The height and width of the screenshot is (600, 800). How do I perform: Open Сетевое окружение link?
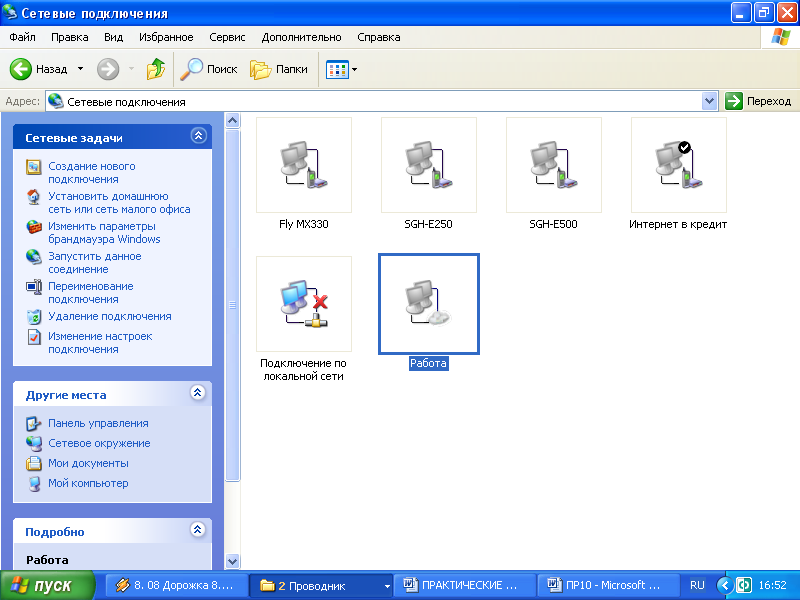pos(99,443)
